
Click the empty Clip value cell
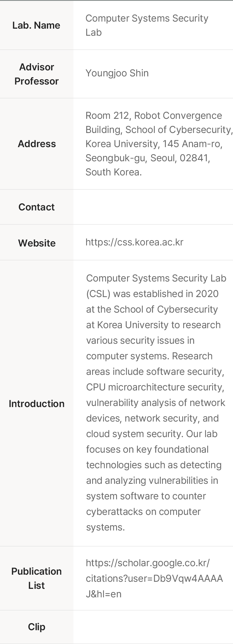[x=153, y=627]
